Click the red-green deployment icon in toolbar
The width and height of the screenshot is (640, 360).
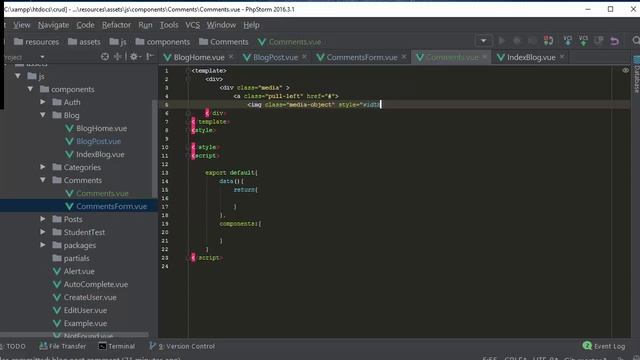(548, 41)
